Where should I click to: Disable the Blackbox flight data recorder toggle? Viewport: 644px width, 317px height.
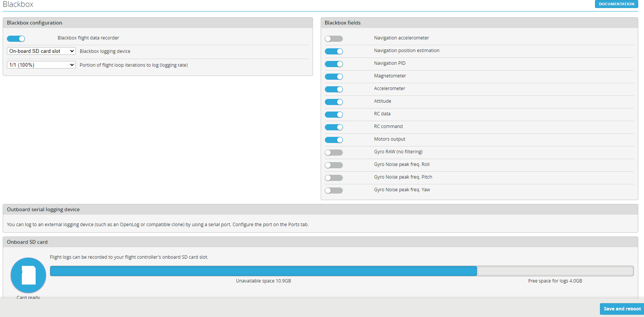(16, 39)
